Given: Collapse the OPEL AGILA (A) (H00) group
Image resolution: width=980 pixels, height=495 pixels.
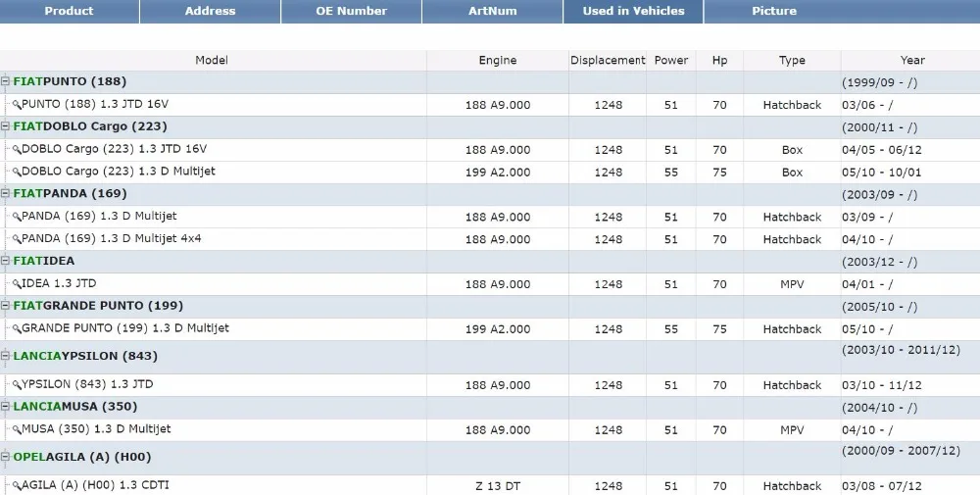Looking at the screenshot, I should [6, 457].
